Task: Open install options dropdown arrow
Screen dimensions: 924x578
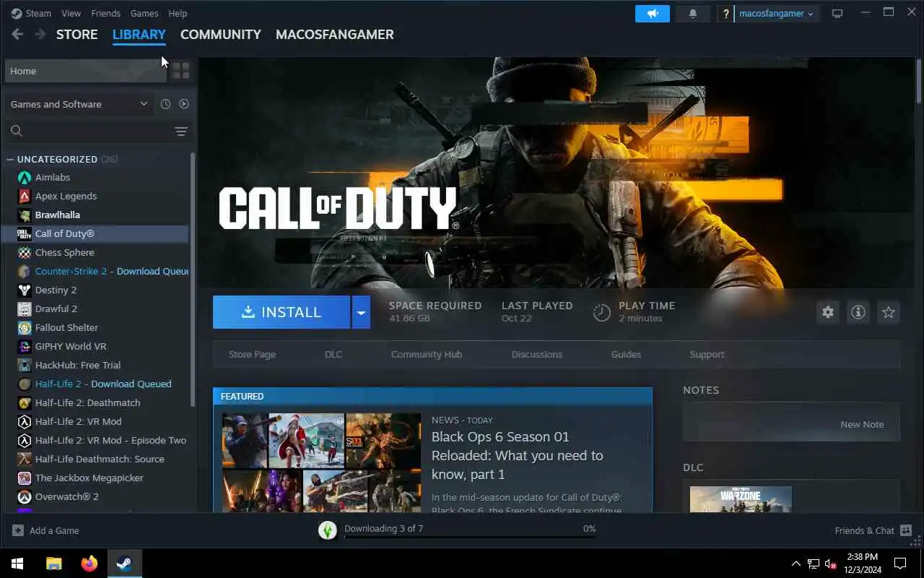Action: pos(361,312)
